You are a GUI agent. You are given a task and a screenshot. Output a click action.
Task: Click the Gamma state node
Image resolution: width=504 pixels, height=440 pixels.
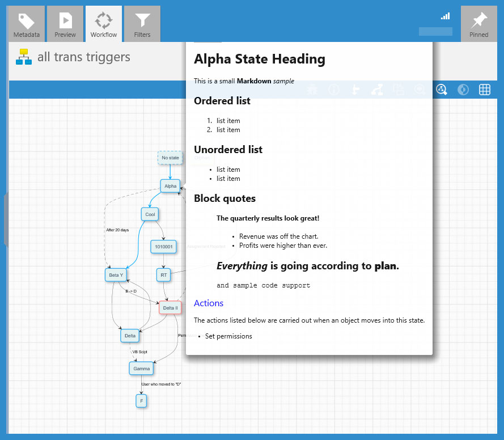tap(141, 369)
